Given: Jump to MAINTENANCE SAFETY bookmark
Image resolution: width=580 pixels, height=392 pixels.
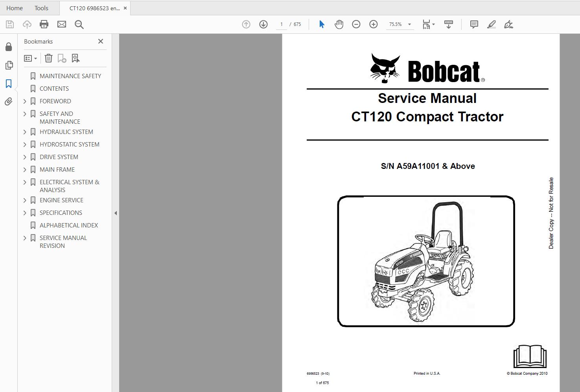Looking at the screenshot, I should (x=70, y=76).
